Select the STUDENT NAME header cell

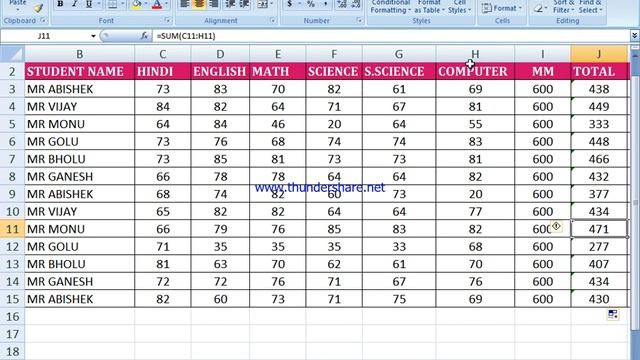(80, 71)
